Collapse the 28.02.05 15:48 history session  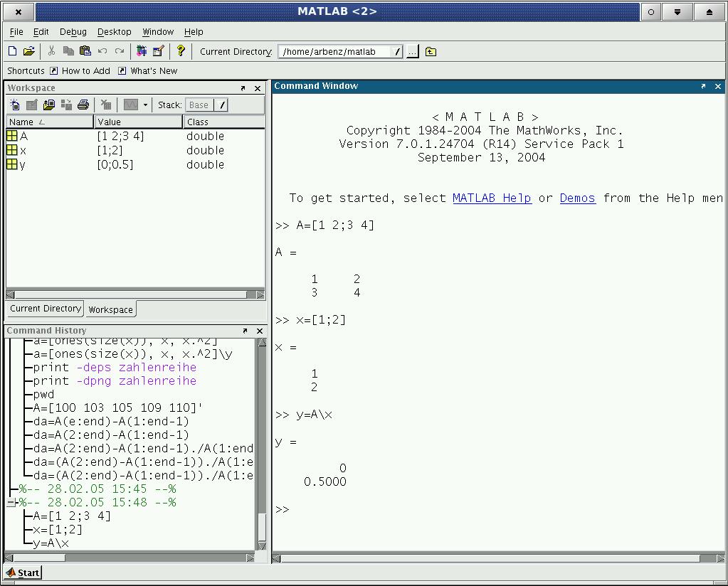(11, 503)
